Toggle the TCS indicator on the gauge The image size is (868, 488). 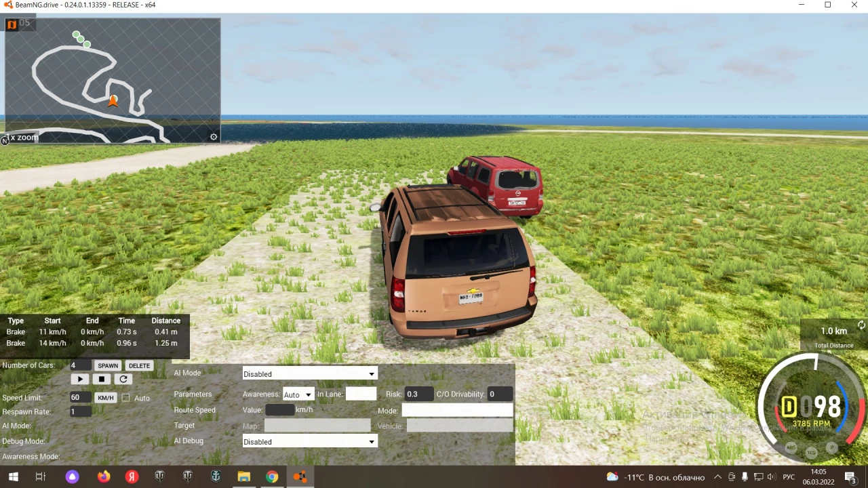click(x=811, y=451)
